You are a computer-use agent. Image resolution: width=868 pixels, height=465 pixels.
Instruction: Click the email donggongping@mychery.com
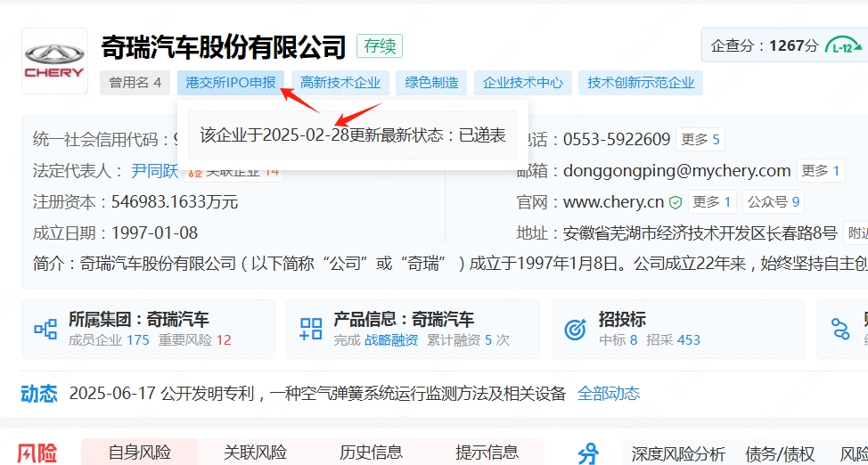(677, 170)
